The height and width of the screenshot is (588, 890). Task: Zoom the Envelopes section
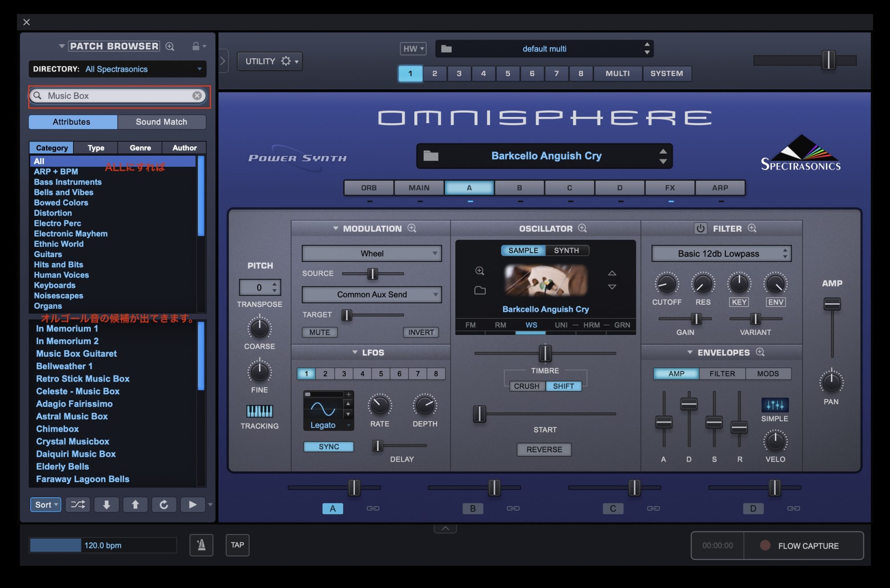pyautogui.click(x=760, y=352)
